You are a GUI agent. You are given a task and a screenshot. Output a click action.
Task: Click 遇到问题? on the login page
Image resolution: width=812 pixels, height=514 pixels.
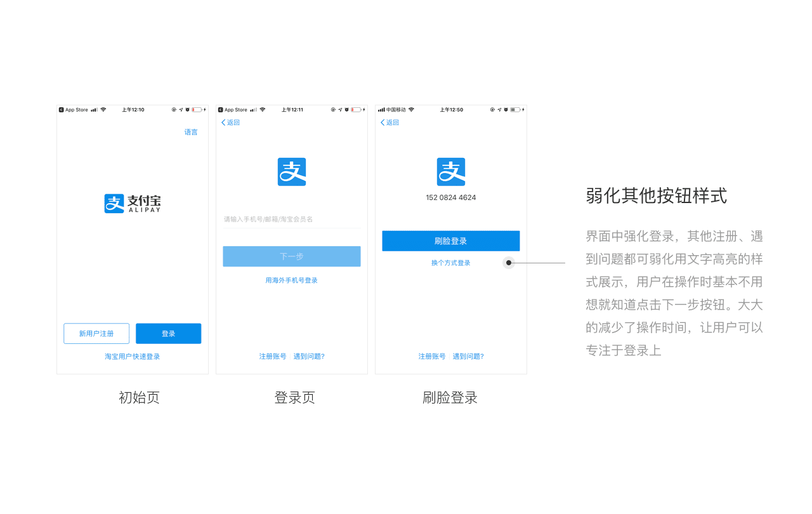(309, 357)
